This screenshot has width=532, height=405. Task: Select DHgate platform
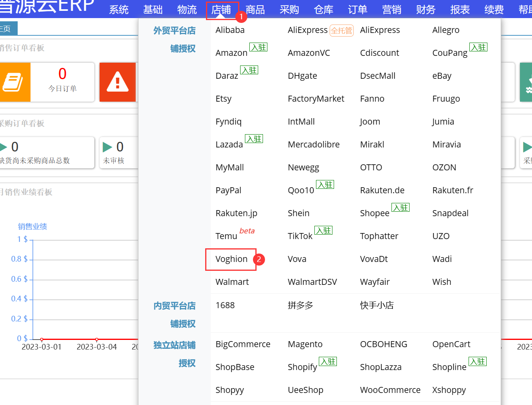pyautogui.click(x=302, y=76)
